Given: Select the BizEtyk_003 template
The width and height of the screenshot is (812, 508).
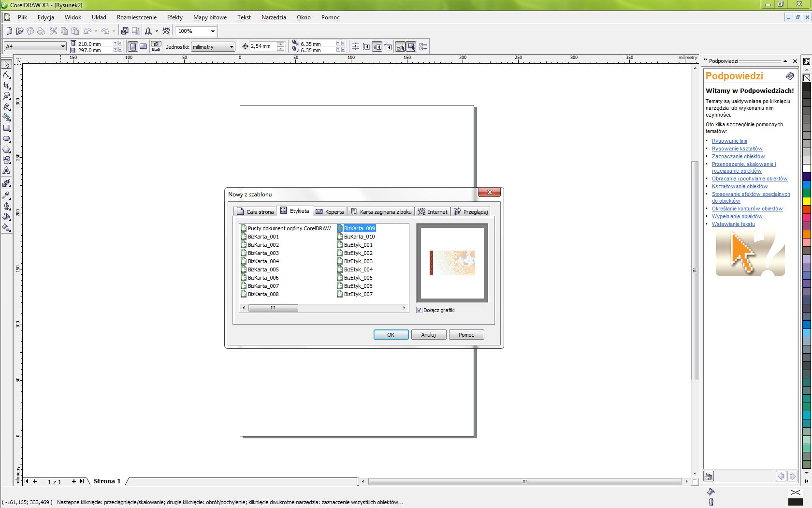Looking at the screenshot, I should tap(355, 261).
